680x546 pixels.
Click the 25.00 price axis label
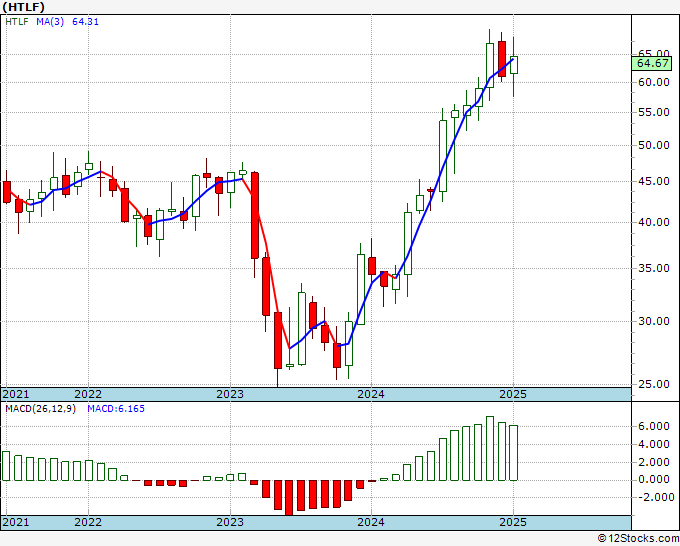(x=654, y=384)
